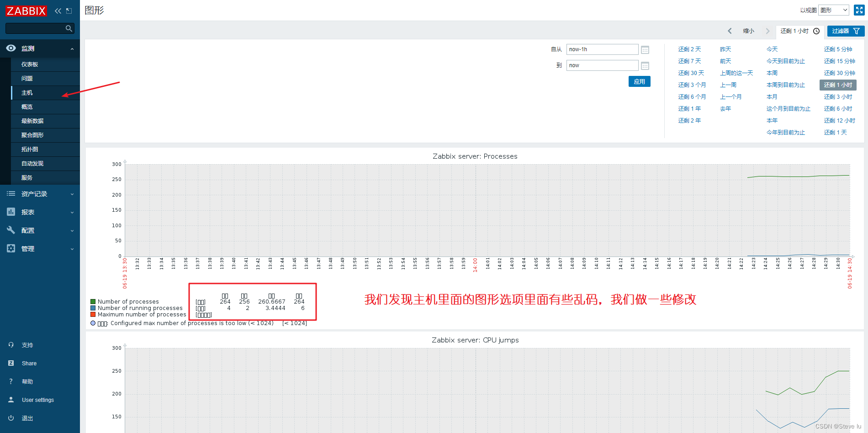This screenshot has width=868, height=433.
Task: Open 主机 in the monitoring menu
Action: (x=27, y=93)
